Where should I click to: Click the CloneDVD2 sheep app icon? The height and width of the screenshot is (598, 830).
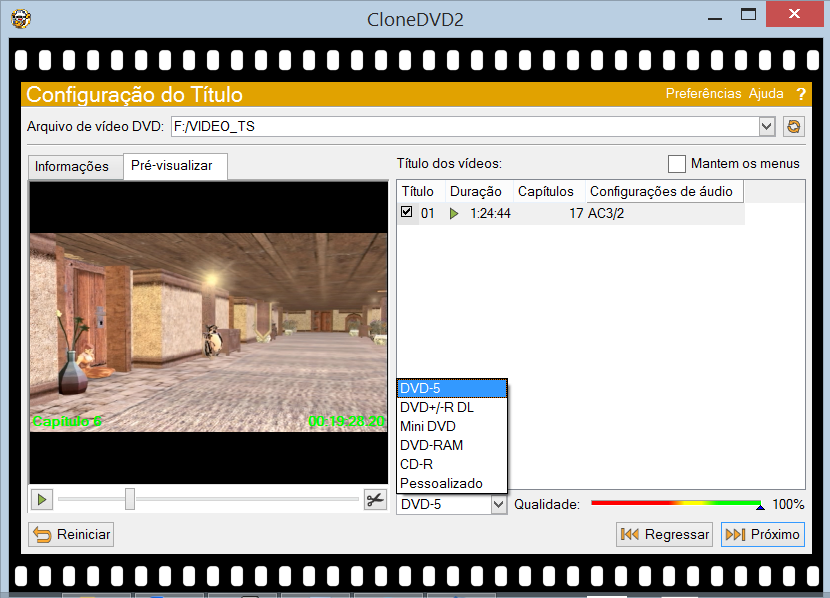pos(21,19)
